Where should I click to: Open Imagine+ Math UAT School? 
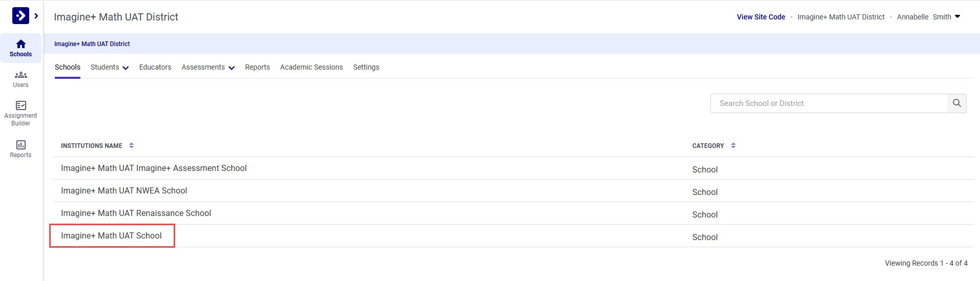click(111, 236)
